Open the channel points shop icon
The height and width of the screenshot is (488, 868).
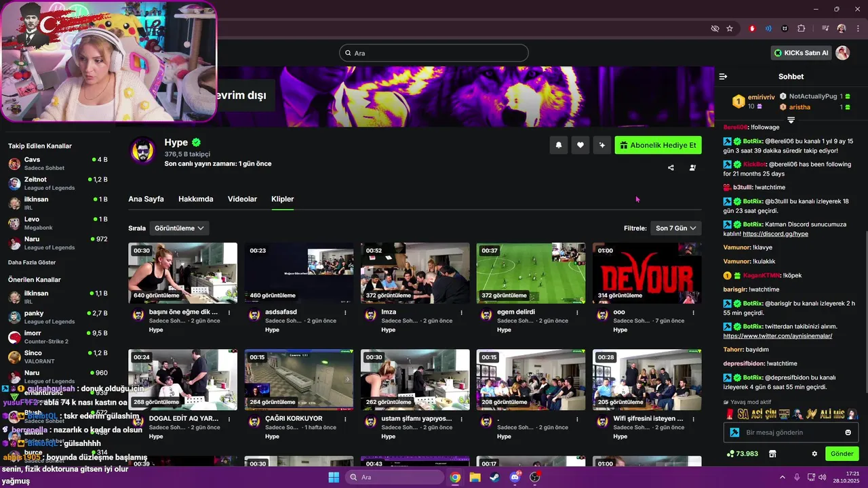pyautogui.click(x=772, y=453)
